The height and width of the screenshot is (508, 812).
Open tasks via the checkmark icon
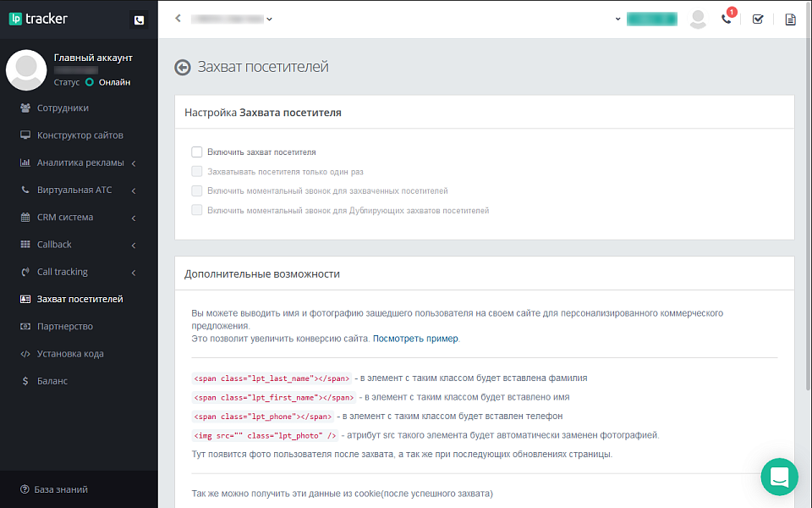point(758,19)
